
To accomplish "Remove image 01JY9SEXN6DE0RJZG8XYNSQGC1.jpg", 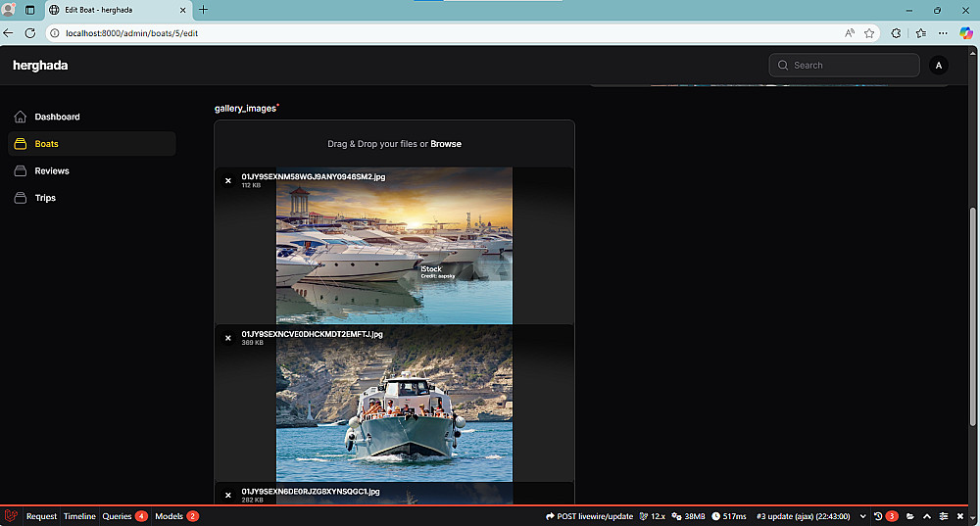I will (x=228, y=495).
